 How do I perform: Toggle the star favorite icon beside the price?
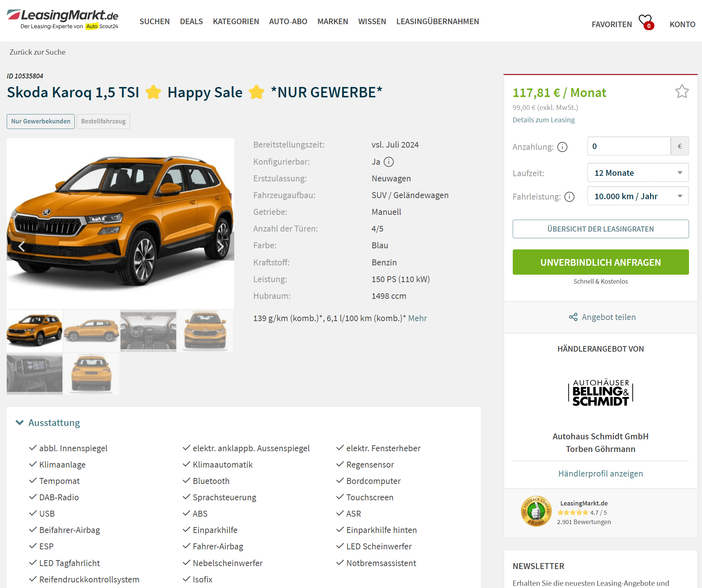point(682,91)
